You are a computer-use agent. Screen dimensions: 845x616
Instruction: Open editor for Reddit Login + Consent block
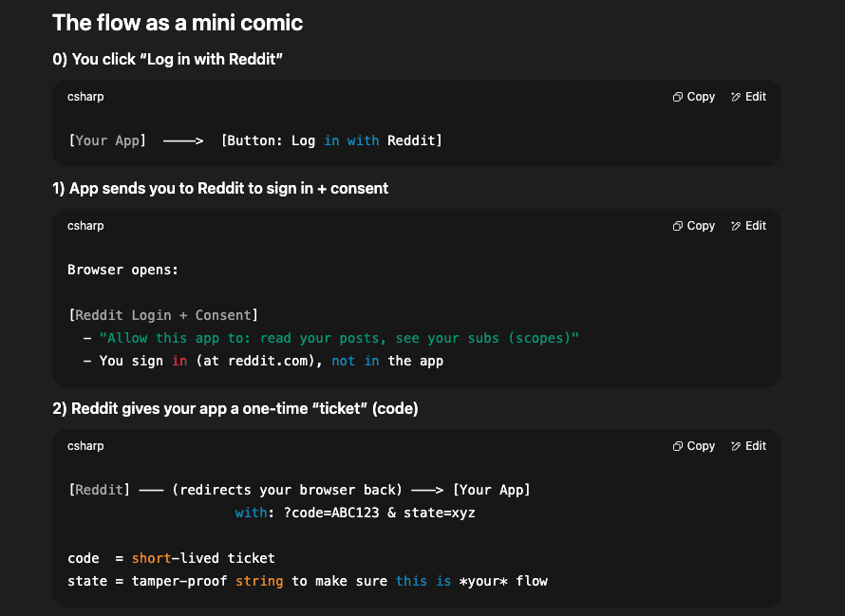point(748,226)
